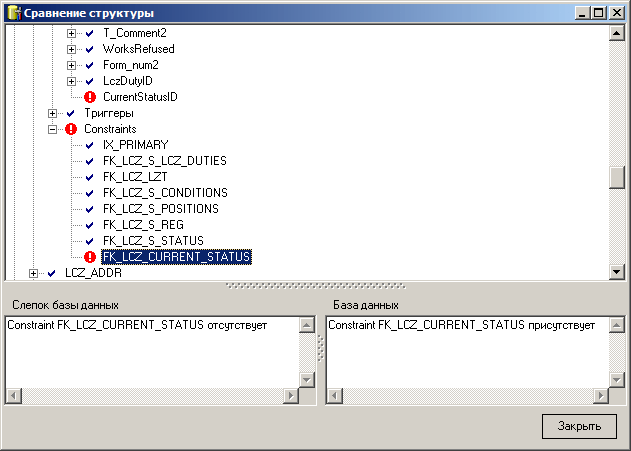The height and width of the screenshot is (451, 631).
Task: Click checkmark icon beside FK_LCZ_LZT
Action: (90, 177)
